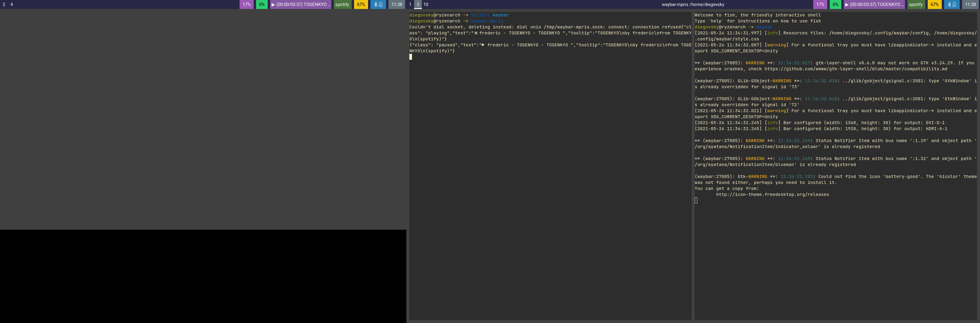Image resolution: width=980 pixels, height=323 pixels.
Task: Click the waybar-mpris window title in bar
Action: 693,4
